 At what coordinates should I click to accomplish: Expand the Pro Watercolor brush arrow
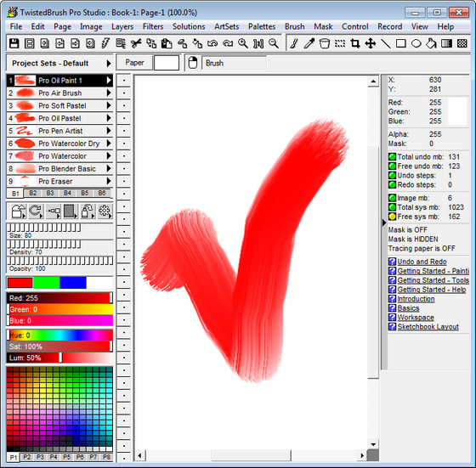[109, 156]
